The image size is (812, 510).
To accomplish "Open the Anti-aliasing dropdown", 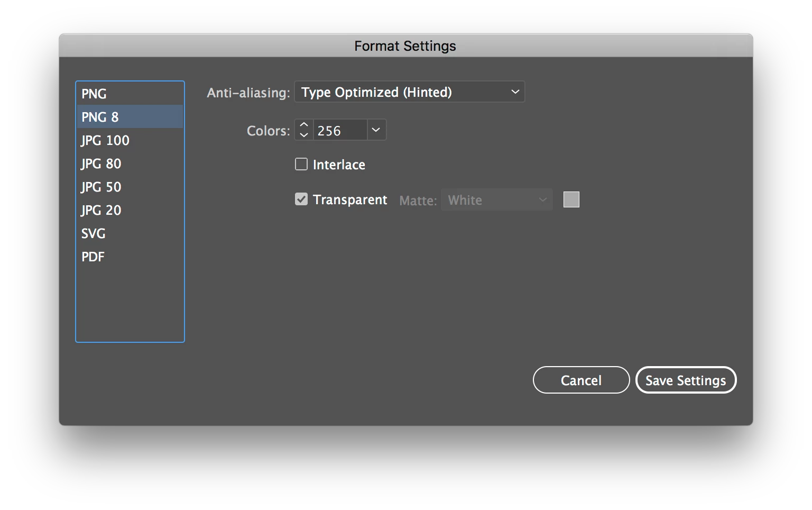I will coord(410,92).
